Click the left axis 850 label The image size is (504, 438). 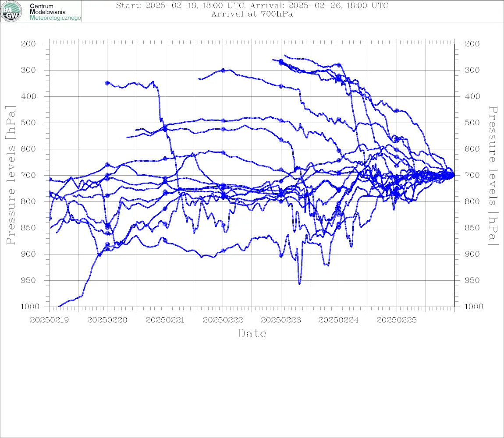tap(28, 228)
